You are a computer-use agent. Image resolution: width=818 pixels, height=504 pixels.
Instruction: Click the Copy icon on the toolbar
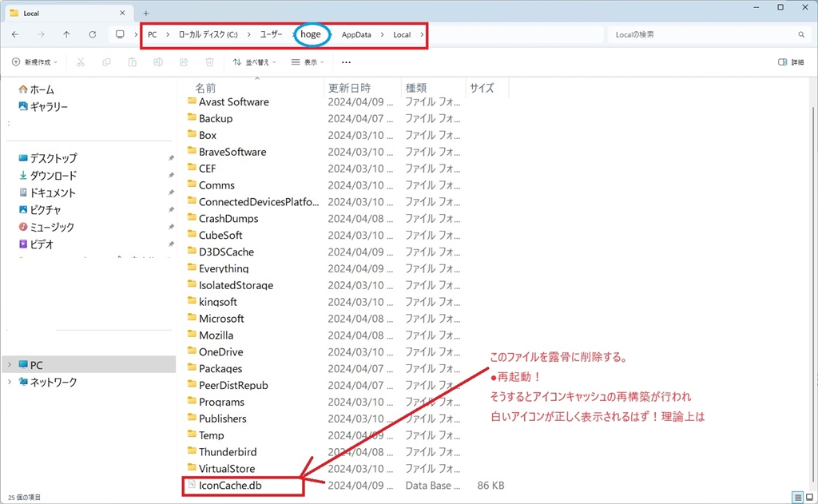click(106, 62)
